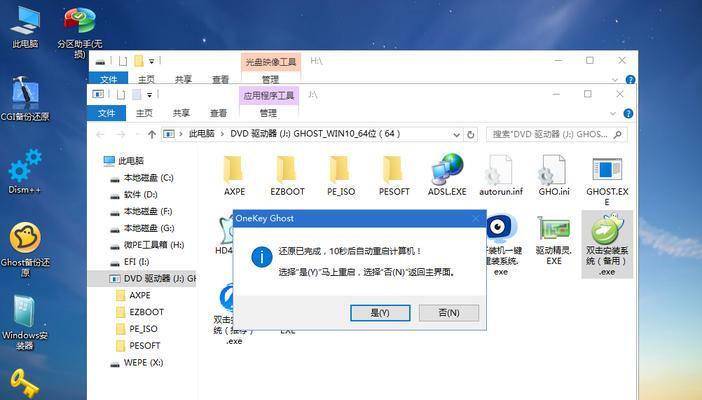
Task: Open 此电脑 desktop icon
Action: pyautogui.click(x=25, y=27)
